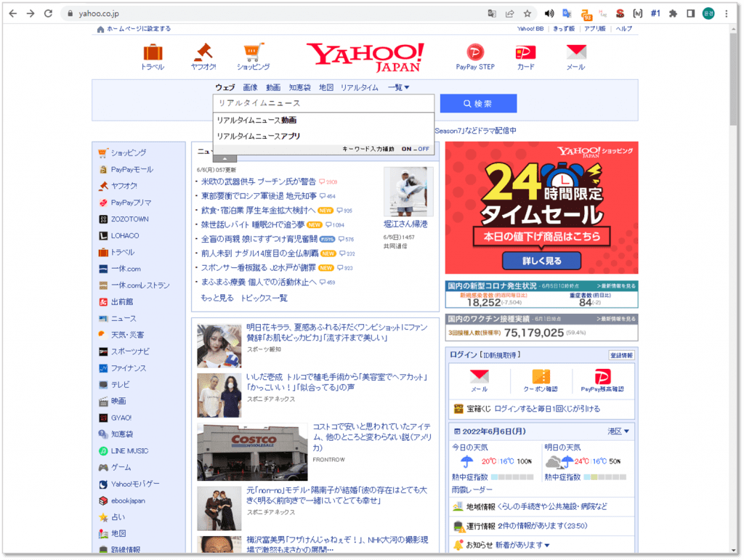Open ID新規取得 link
The height and width of the screenshot is (560, 744).
[500, 354]
